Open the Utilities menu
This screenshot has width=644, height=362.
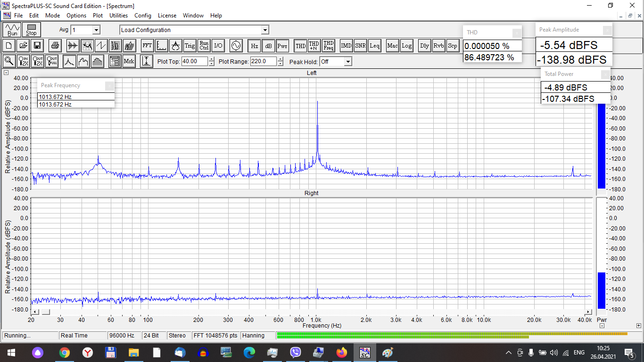(x=118, y=16)
